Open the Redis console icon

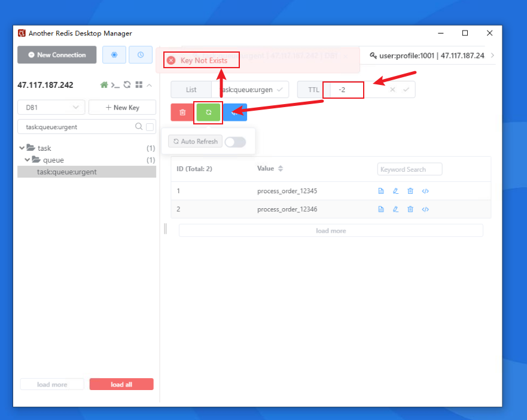[x=115, y=85]
